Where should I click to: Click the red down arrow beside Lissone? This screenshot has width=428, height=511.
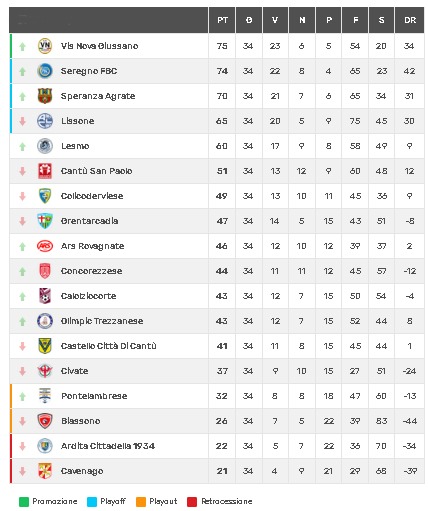click(22, 121)
